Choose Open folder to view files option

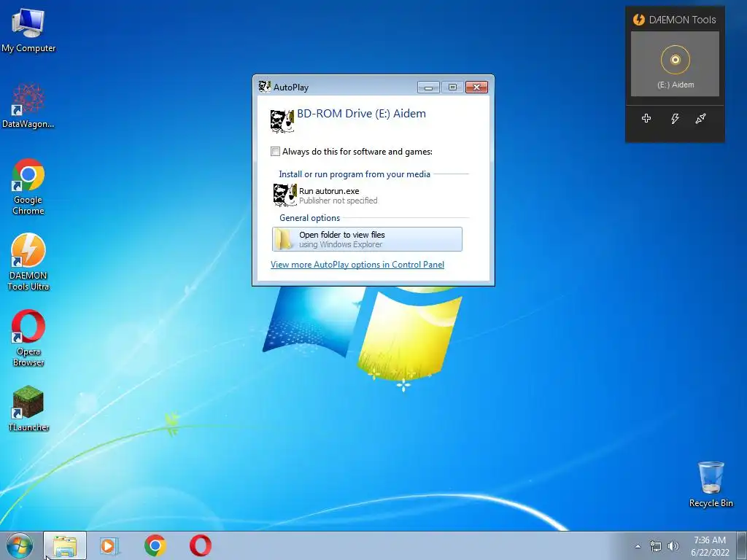[x=367, y=239]
